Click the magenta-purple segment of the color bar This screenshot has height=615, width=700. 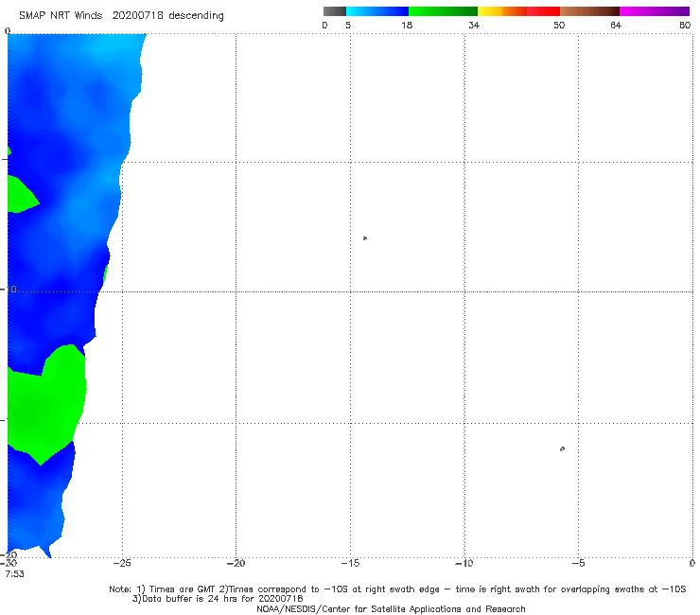click(x=655, y=11)
